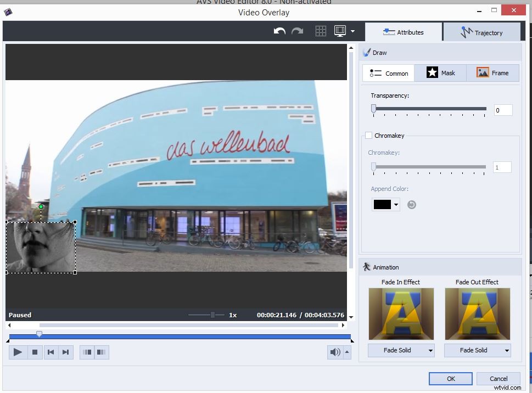Undo the last action
Viewport: 532px width, 393px height.
click(x=279, y=31)
